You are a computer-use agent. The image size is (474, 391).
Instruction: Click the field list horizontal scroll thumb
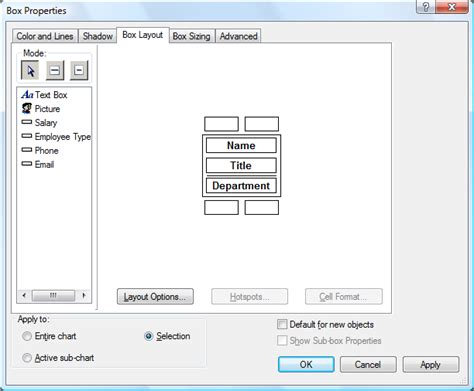coord(53,295)
